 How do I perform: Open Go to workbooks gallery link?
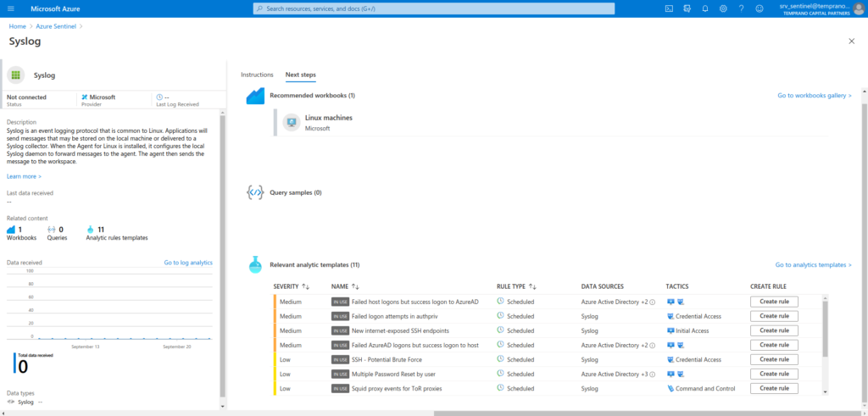(x=815, y=96)
